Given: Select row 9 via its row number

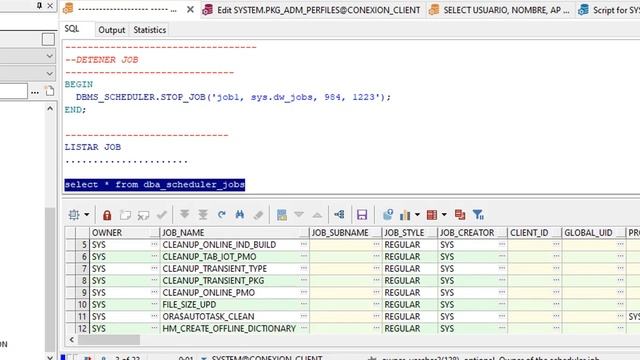Looking at the screenshot, I should [x=83, y=293].
